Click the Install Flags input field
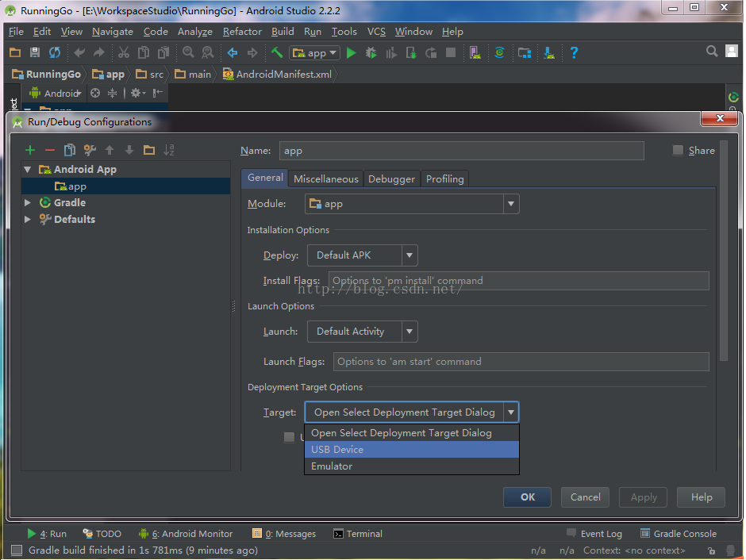 pos(518,281)
